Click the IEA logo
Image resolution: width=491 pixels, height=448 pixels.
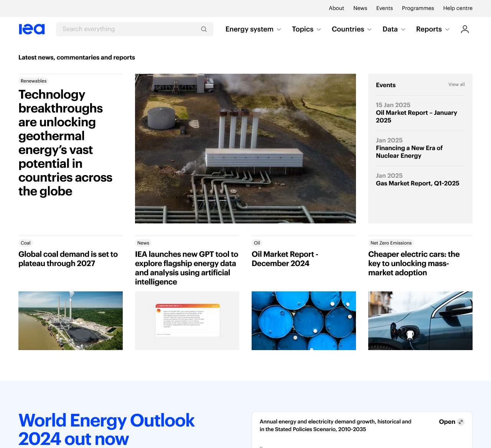[31, 29]
